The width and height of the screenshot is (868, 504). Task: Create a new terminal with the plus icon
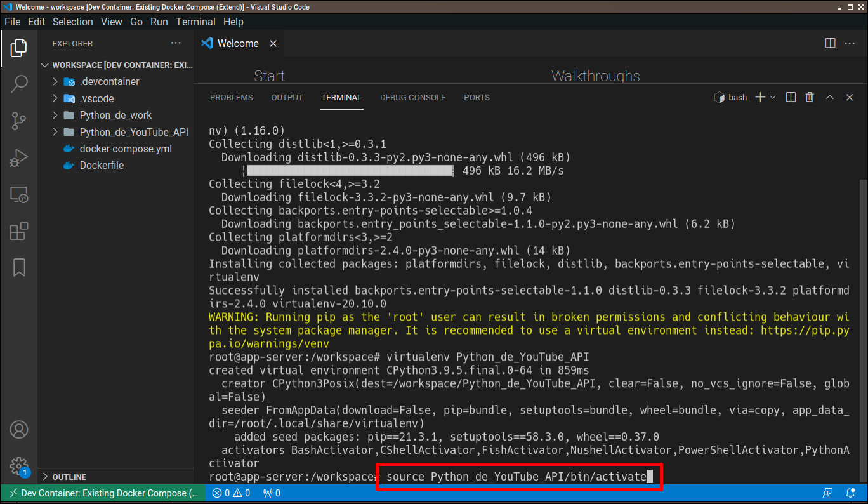(759, 97)
